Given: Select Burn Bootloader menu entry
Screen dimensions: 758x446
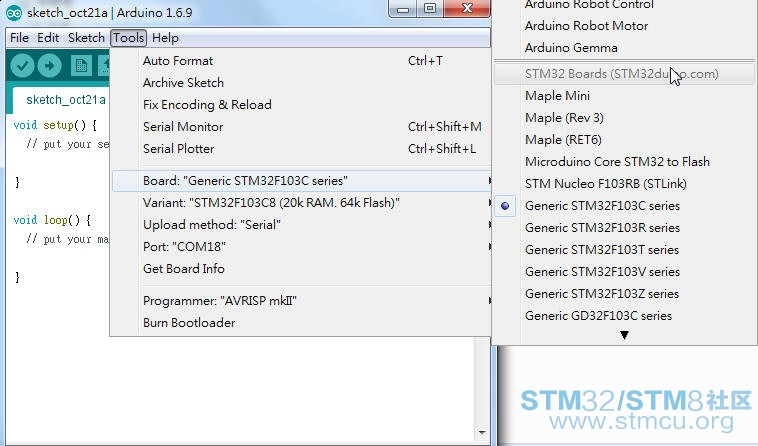Looking at the screenshot, I should [x=302, y=323].
